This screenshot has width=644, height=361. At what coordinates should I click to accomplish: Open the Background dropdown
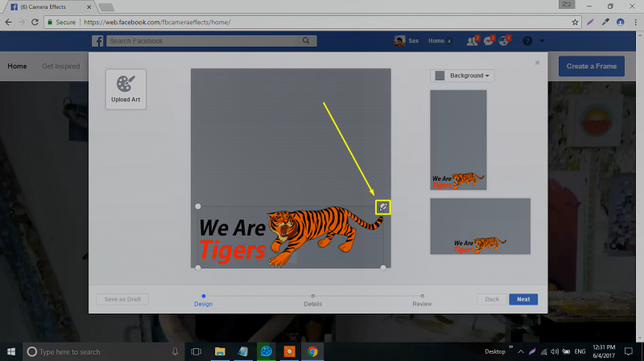tap(462, 76)
